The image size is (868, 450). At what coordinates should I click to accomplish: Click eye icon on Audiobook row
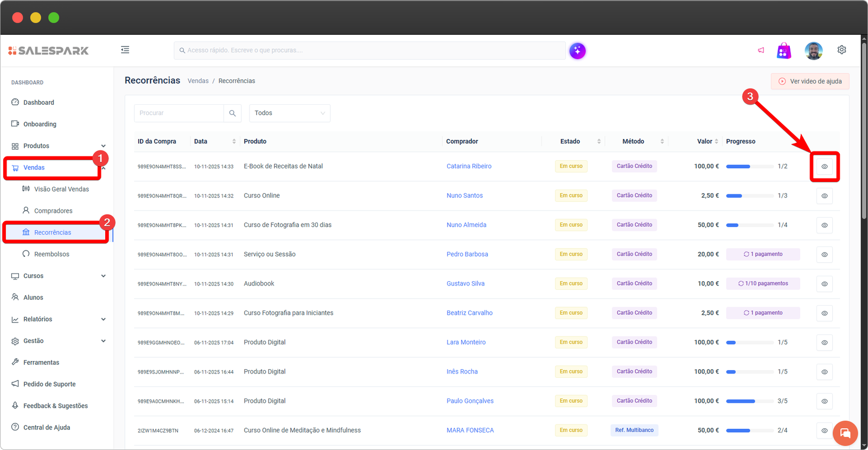tap(824, 284)
